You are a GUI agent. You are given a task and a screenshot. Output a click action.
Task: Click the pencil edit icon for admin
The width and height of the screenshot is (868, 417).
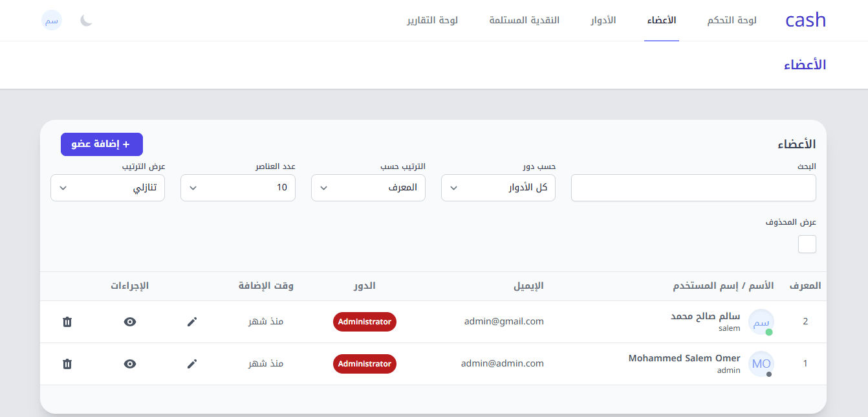(191, 364)
